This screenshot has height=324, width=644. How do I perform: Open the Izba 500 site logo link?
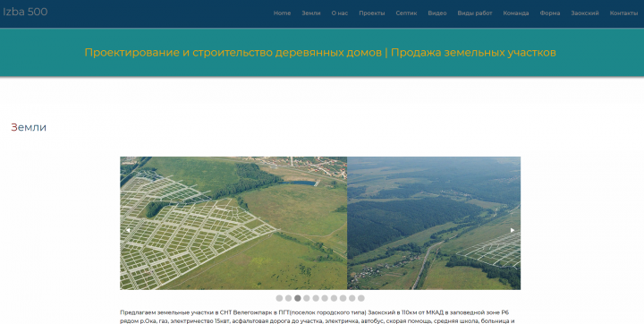pos(25,12)
